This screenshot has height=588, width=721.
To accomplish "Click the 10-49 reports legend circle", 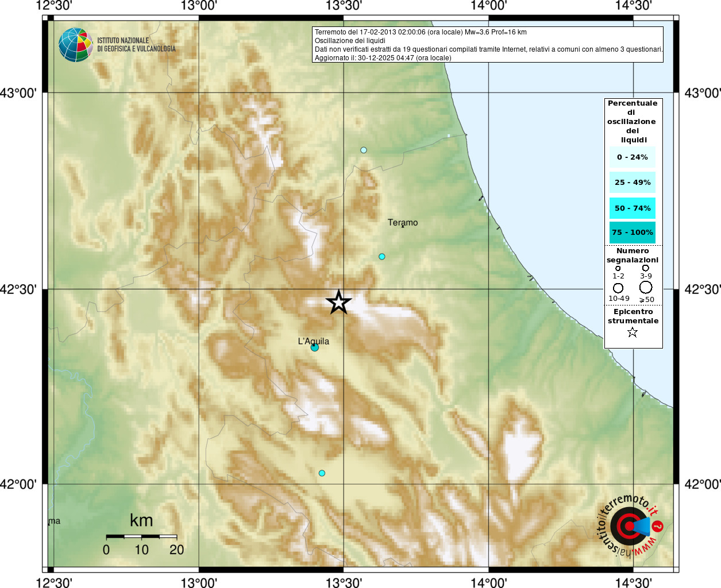I will (618, 288).
